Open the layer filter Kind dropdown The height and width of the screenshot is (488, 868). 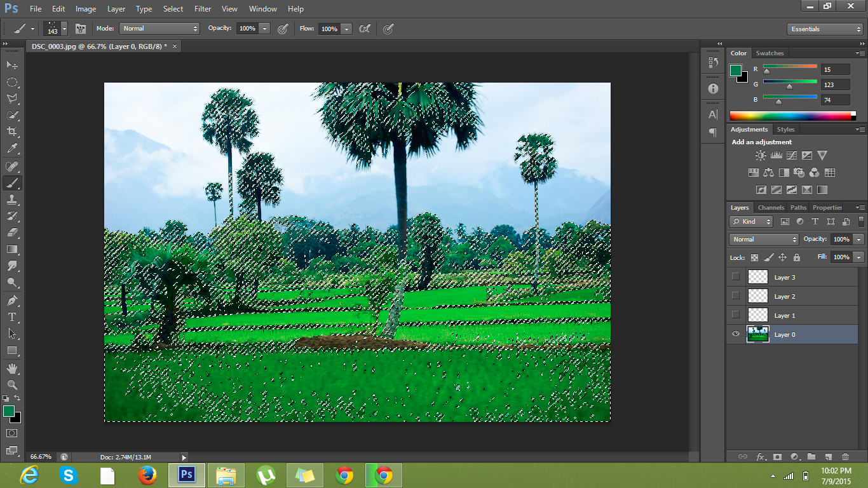pyautogui.click(x=751, y=222)
